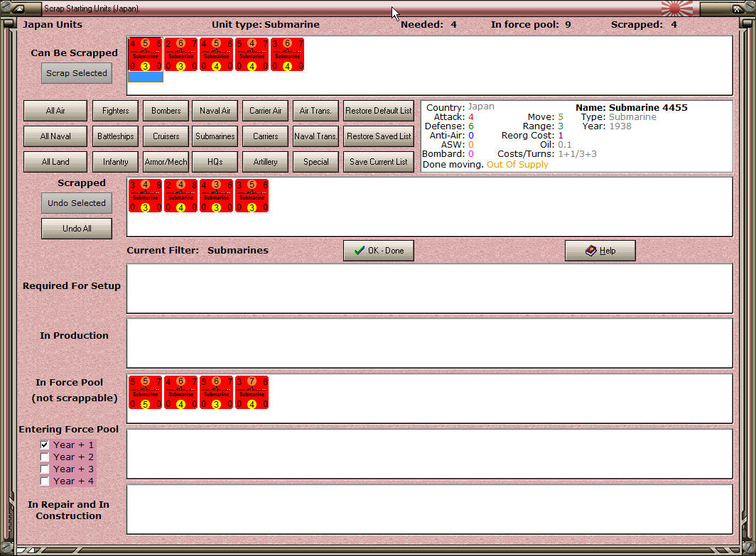Click the Undo Selected button
The height and width of the screenshot is (556, 756).
point(77,203)
